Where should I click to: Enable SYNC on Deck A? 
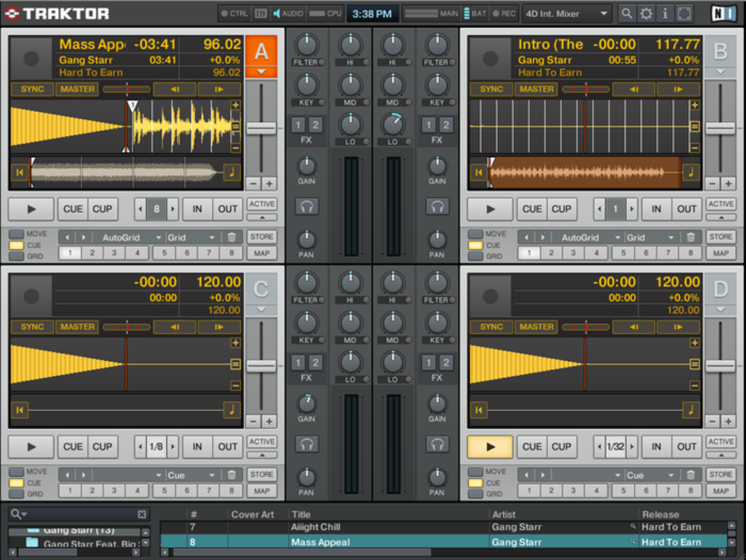[x=32, y=89]
